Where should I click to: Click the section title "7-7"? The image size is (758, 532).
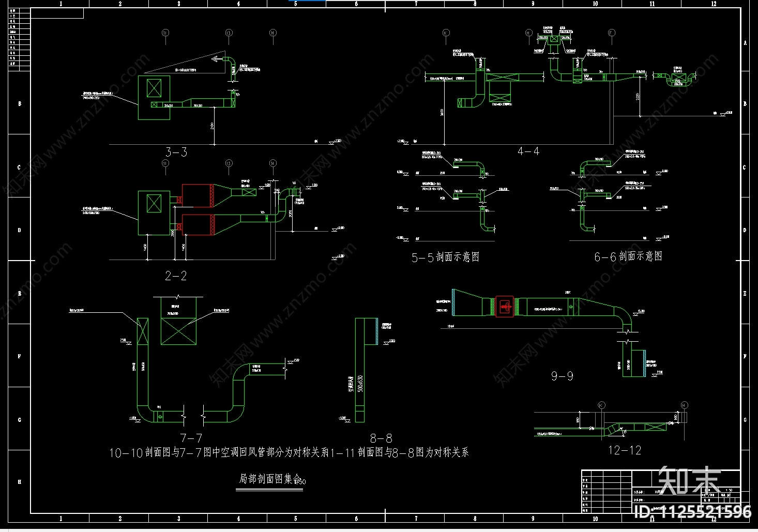coord(191,438)
